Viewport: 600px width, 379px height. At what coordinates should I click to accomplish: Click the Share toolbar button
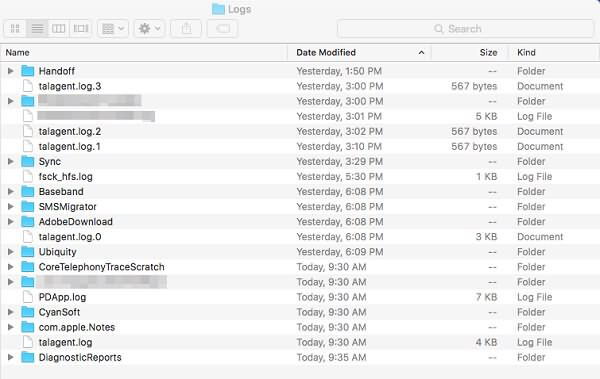[186, 28]
